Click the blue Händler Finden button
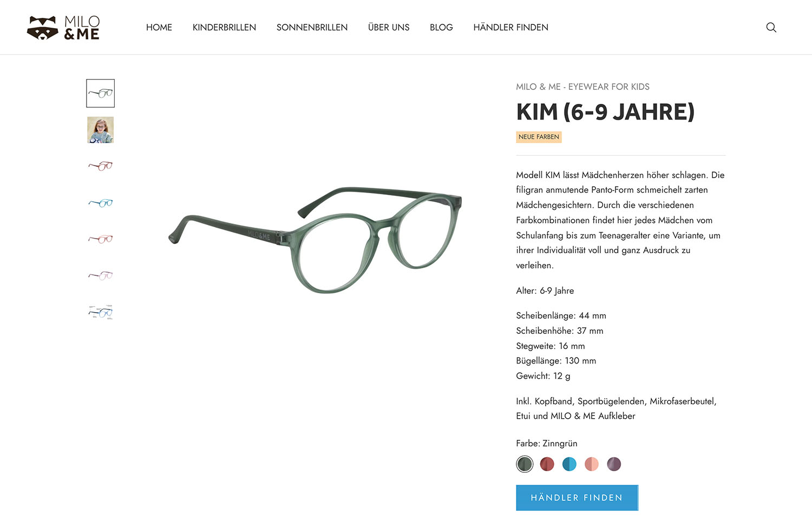The width and height of the screenshot is (812, 528). (577, 498)
